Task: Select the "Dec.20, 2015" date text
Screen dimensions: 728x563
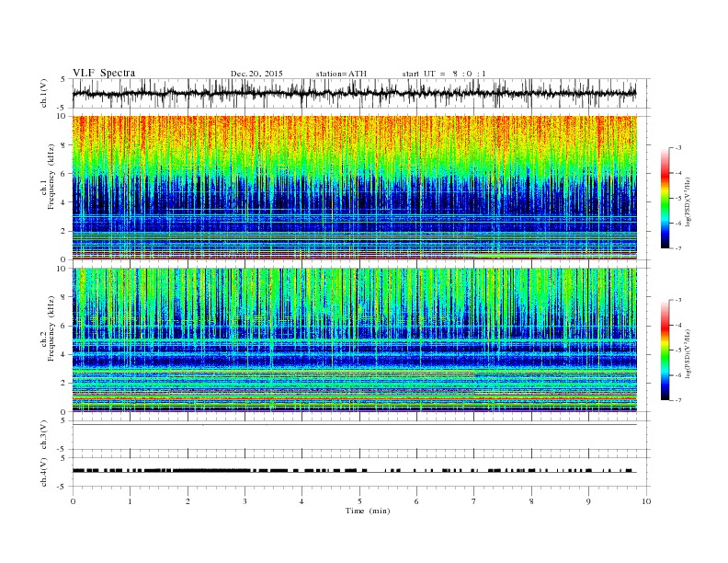Action: pos(256,74)
